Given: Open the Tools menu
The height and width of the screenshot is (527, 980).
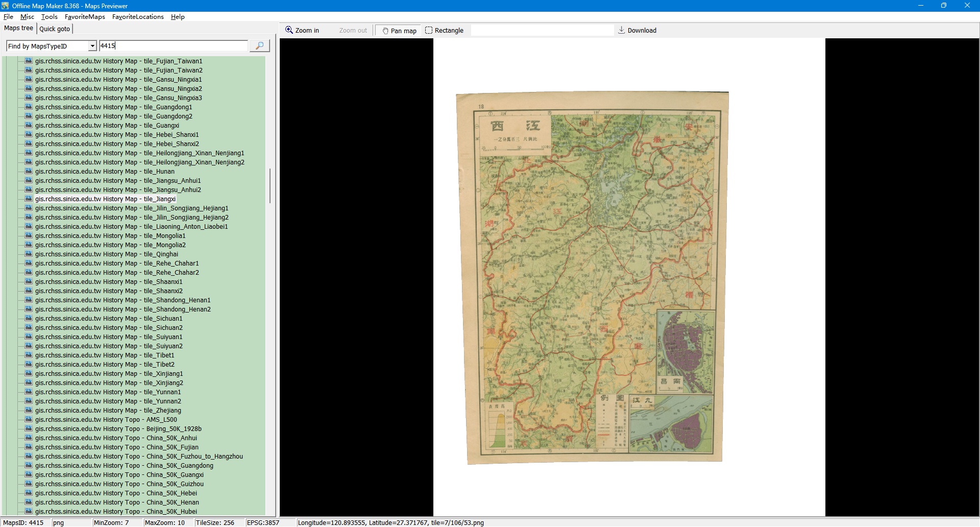Looking at the screenshot, I should [x=49, y=17].
